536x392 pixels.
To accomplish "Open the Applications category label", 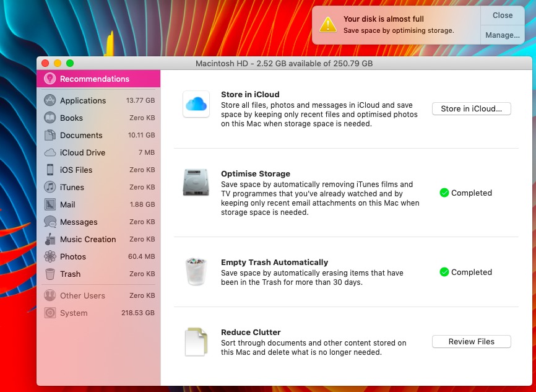I will click(83, 100).
